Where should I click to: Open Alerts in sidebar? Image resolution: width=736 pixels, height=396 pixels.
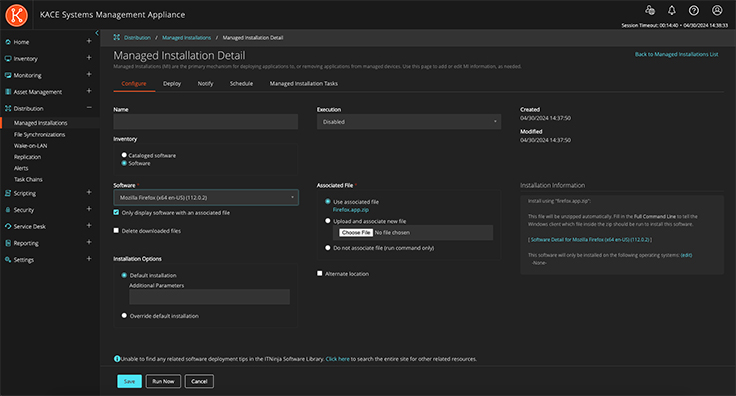tap(21, 168)
